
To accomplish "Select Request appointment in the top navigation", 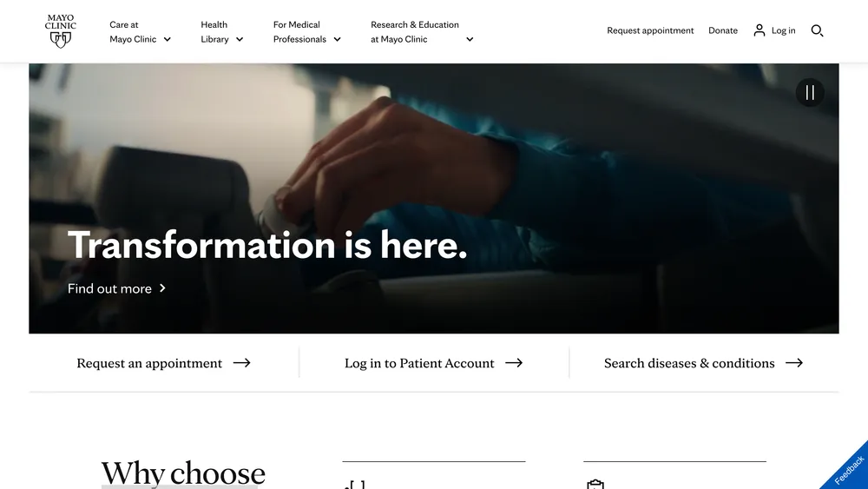I will click(x=650, y=30).
